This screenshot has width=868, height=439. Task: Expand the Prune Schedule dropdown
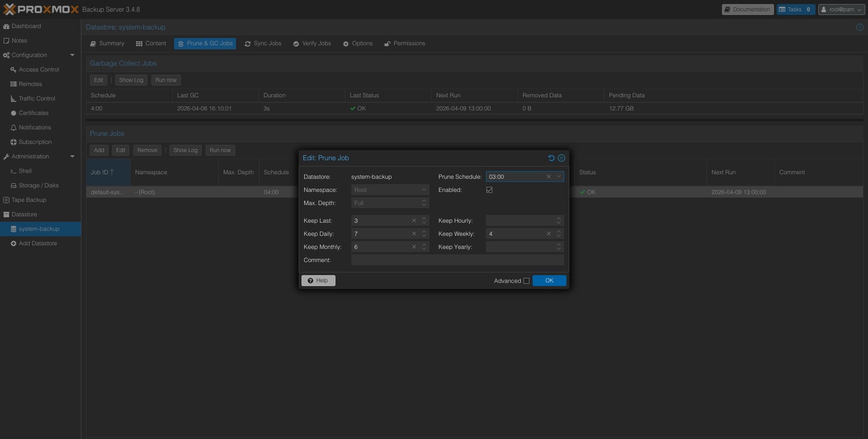[x=558, y=177]
